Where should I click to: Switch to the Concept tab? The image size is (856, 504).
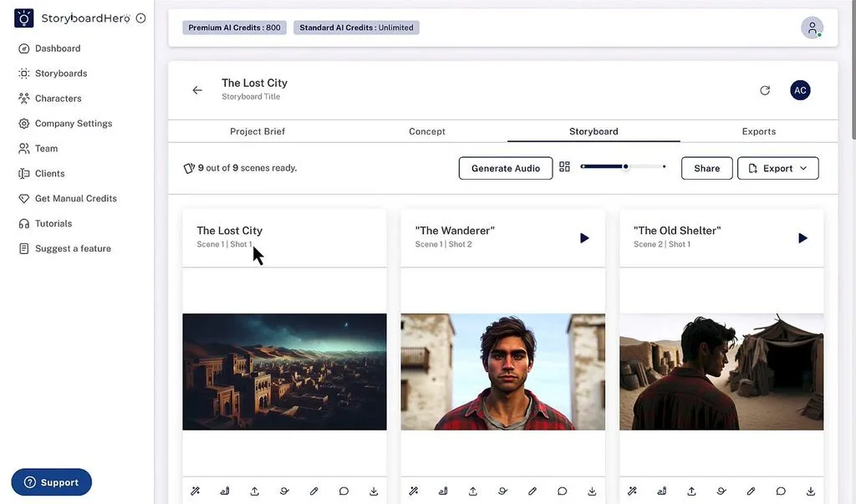pyautogui.click(x=427, y=131)
